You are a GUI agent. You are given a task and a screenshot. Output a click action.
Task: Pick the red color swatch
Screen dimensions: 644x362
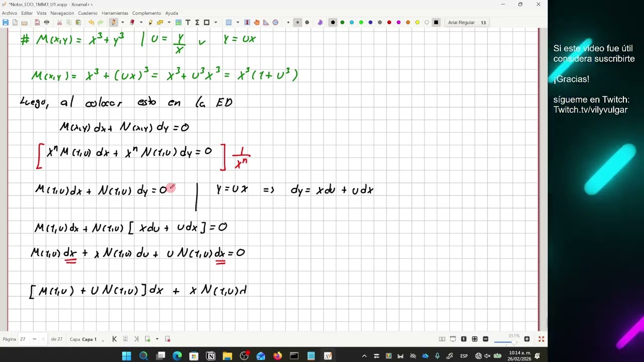tap(389, 22)
